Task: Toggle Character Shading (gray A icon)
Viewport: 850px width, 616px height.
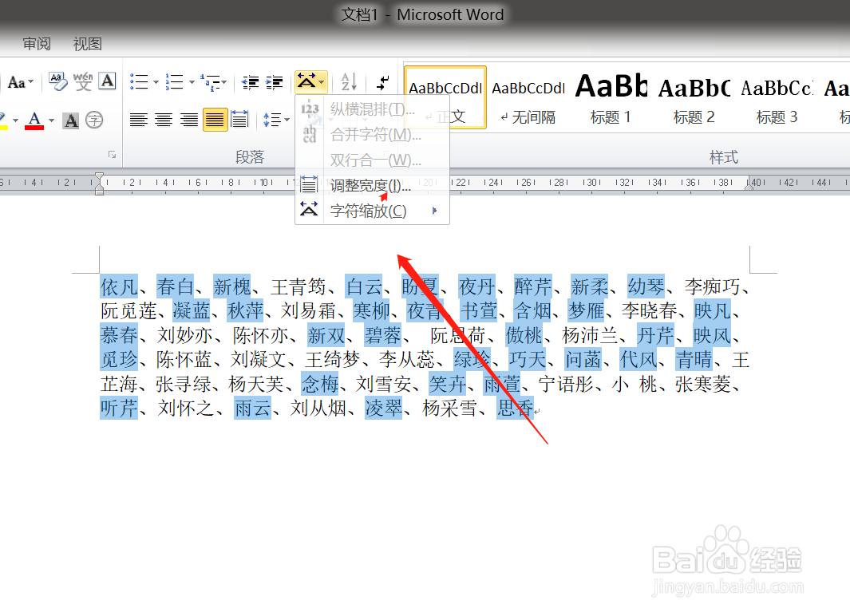Action: tap(71, 120)
